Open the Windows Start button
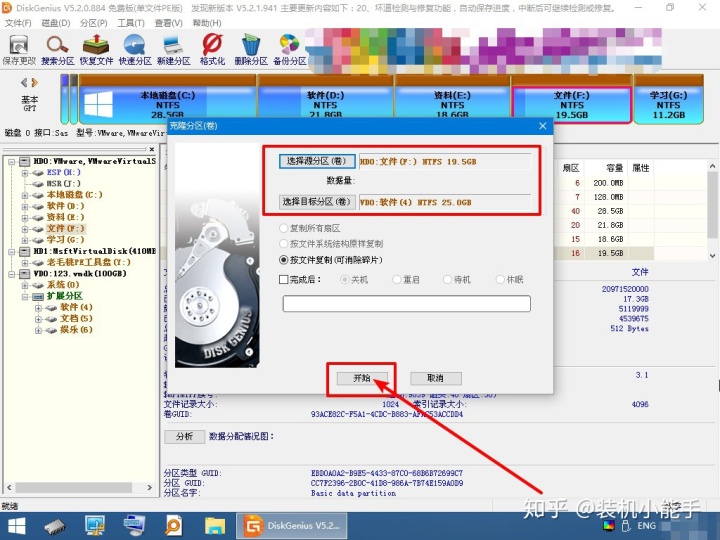Screen dimensions: 720x540 tap(17, 526)
